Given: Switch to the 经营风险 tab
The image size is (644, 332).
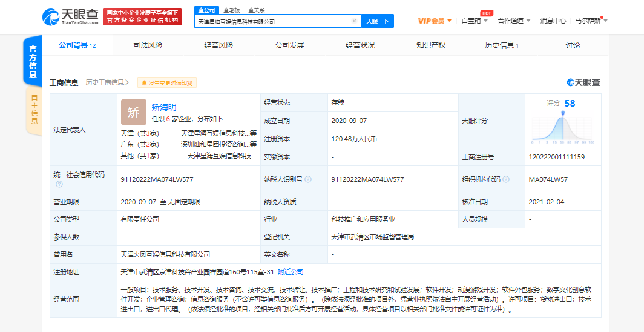Looking at the screenshot, I should tap(218, 45).
